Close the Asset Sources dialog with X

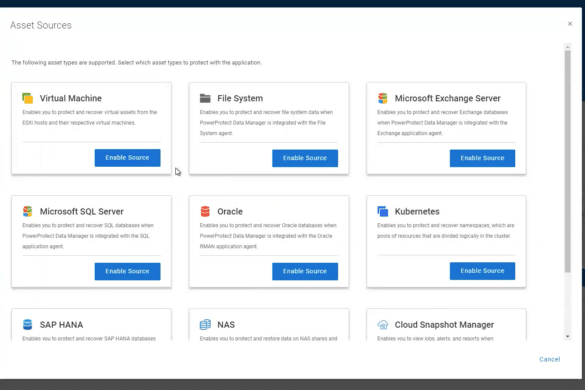pos(570,24)
